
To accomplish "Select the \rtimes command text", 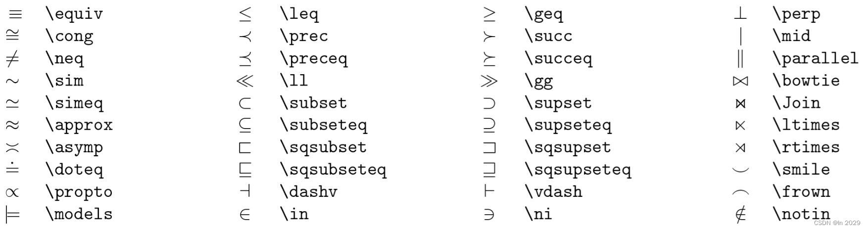I will tap(806, 147).
